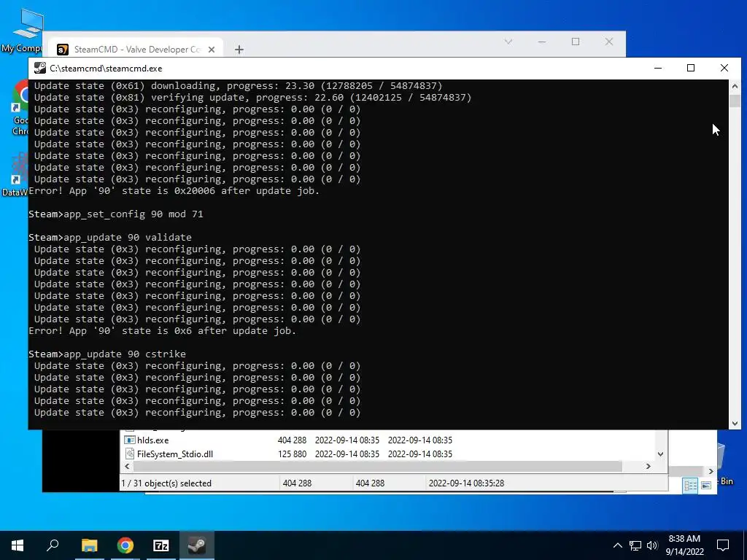Close the Chrome window behind
The width and height of the screenshot is (747, 560).
click(x=609, y=42)
